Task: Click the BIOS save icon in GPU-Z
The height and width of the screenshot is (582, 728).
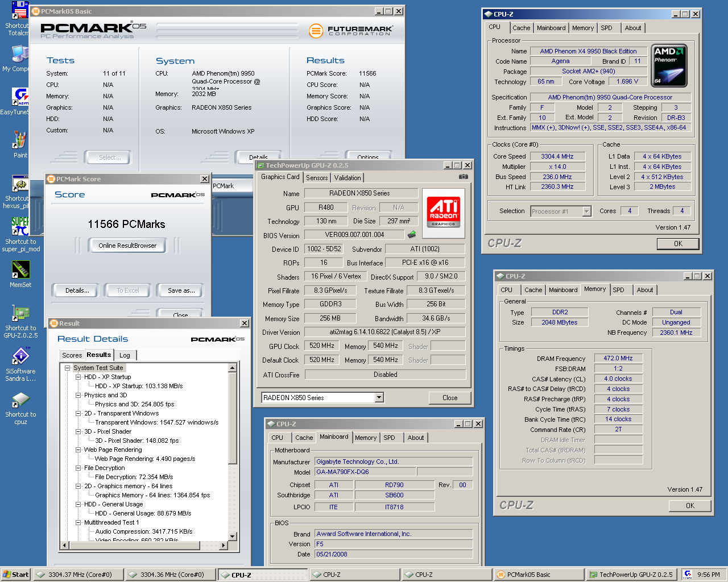Action: (x=412, y=234)
